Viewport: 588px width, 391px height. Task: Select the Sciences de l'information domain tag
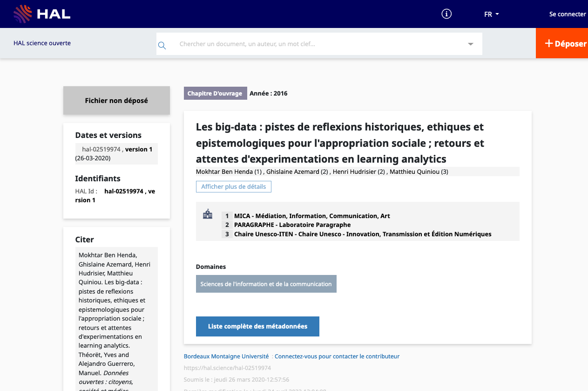click(266, 284)
